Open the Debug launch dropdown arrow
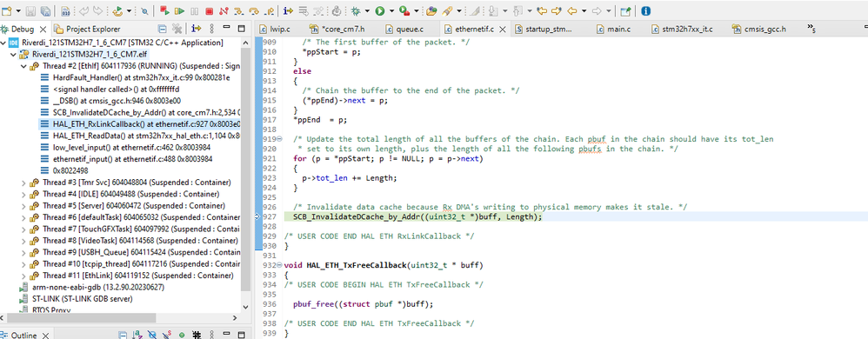This screenshot has height=339, width=868. click(x=367, y=11)
